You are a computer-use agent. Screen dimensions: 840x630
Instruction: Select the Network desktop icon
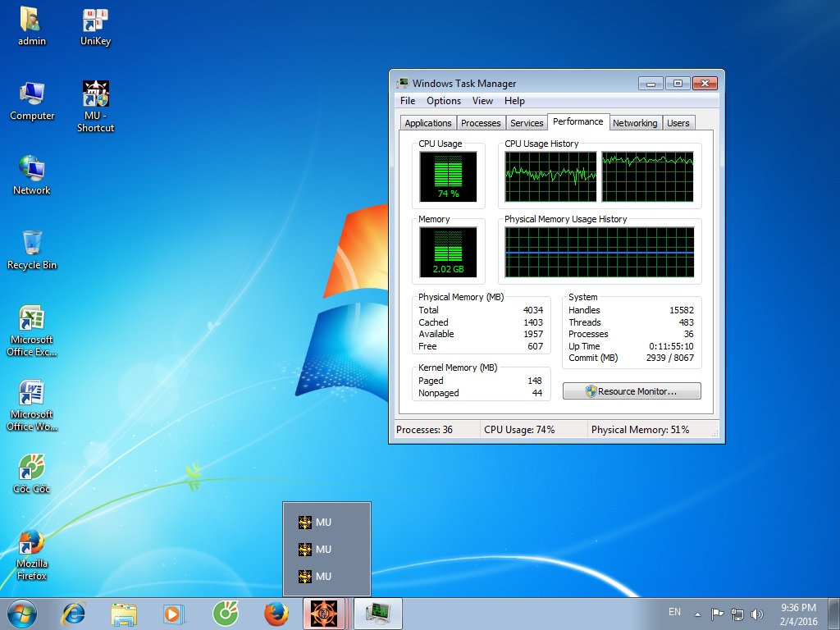[32, 176]
